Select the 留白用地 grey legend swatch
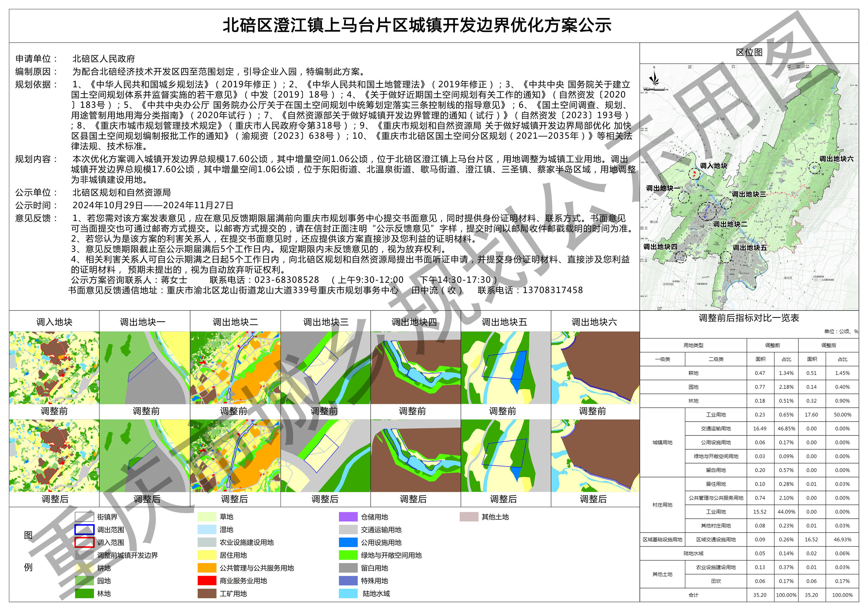 (x=348, y=568)
